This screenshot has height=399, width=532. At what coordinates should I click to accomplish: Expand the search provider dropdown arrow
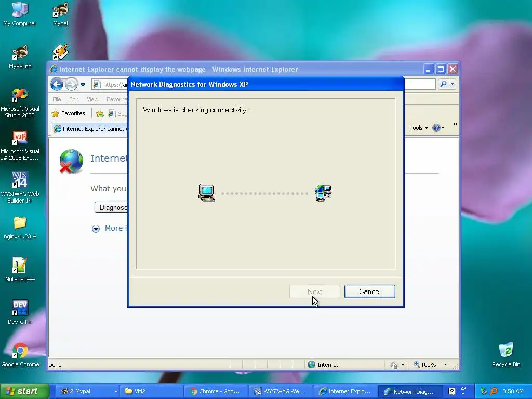[x=453, y=84]
